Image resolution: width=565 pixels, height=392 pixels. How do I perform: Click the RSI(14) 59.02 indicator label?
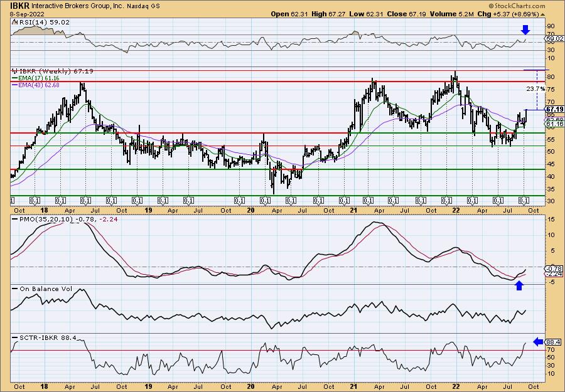pos(44,22)
